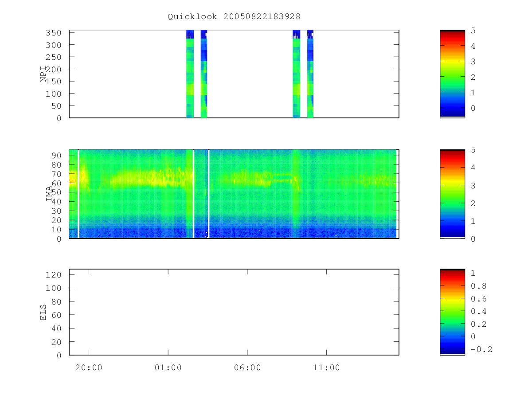The width and height of the screenshot is (532, 399).
Task: Click the 06:00 time axis label
Action: [x=247, y=368]
